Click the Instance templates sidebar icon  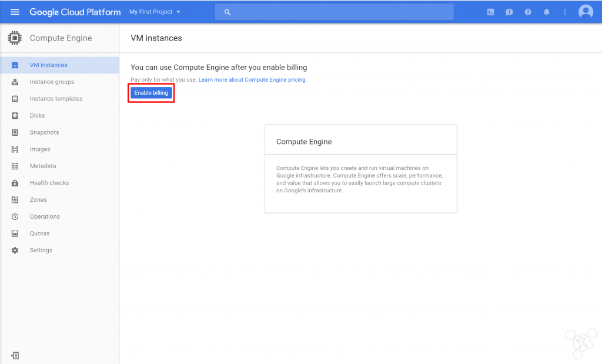pyautogui.click(x=15, y=99)
